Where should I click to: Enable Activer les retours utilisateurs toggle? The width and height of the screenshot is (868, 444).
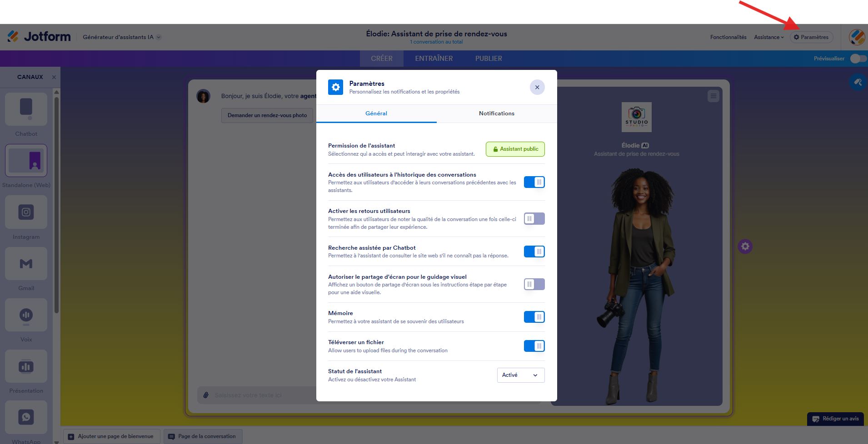(x=534, y=219)
